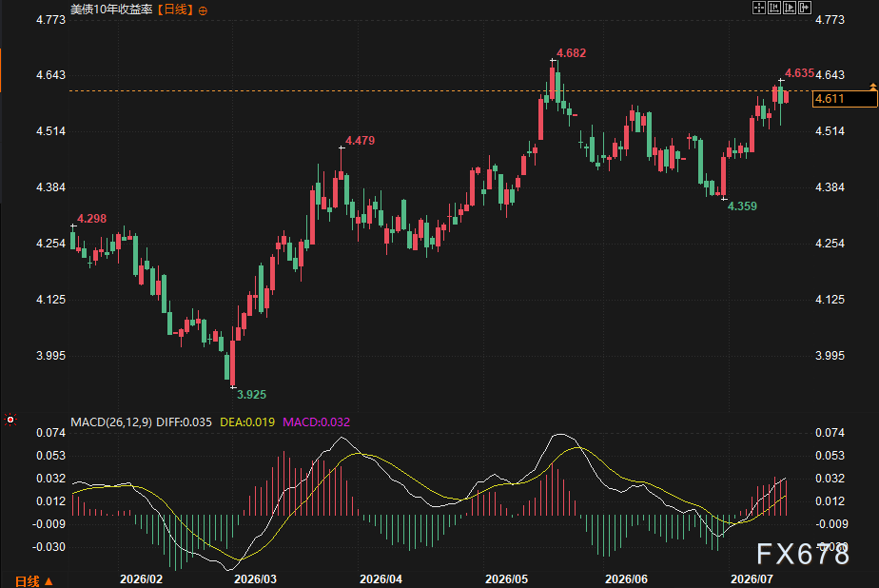The height and width of the screenshot is (588, 879).
Task: Click the 2026/05 date axis label
Action: pyautogui.click(x=506, y=579)
